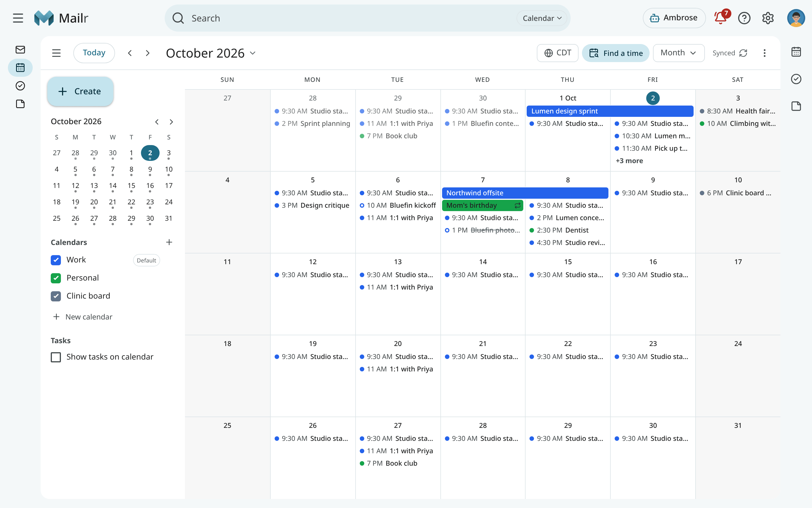This screenshot has width=812, height=508.
Task: Open the help question mark icon
Action: click(744, 18)
